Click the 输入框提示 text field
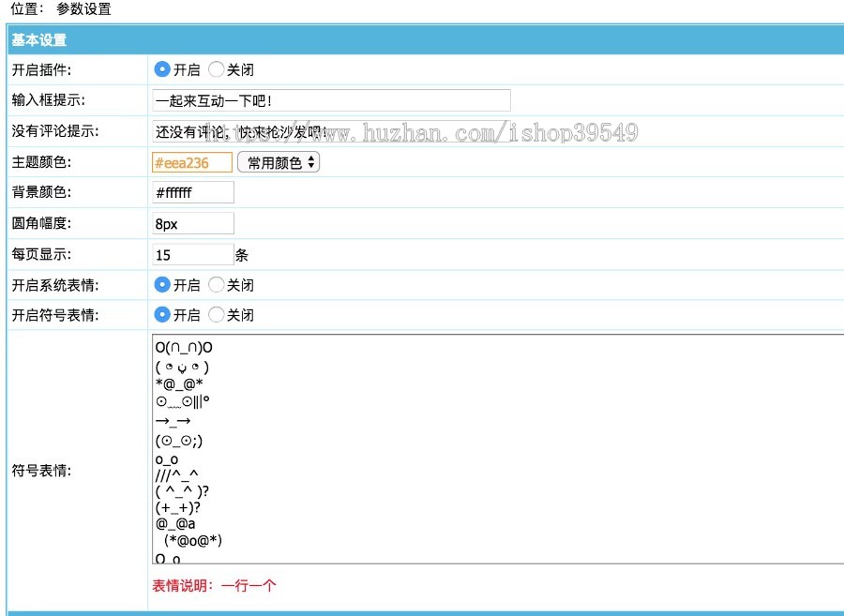This screenshot has width=844, height=616. click(331, 100)
